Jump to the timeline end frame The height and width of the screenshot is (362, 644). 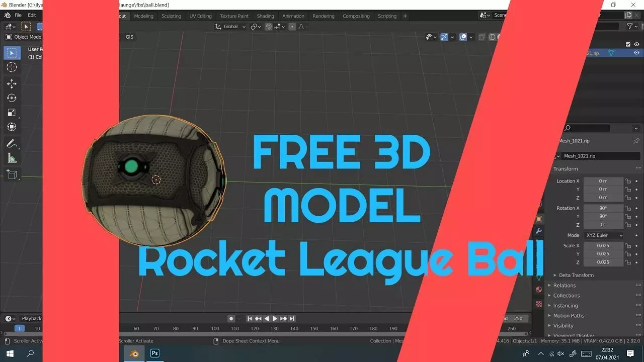point(292,318)
